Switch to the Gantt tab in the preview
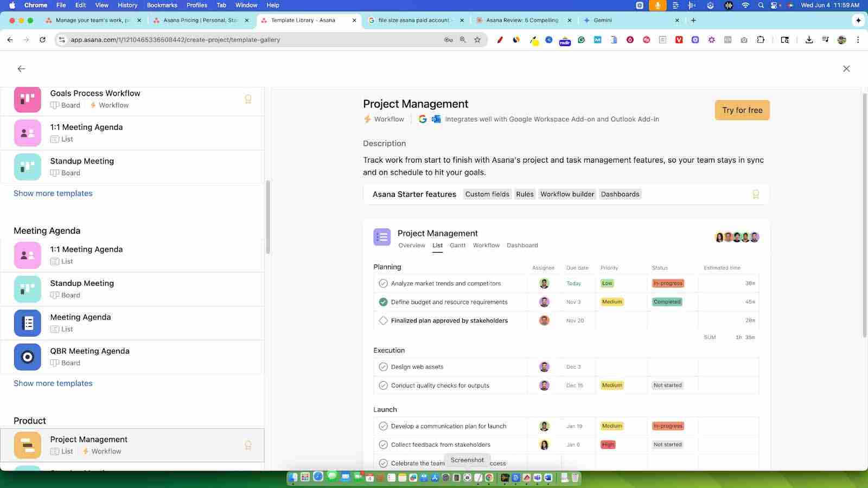868x488 pixels. pyautogui.click(x=457, y=245)
